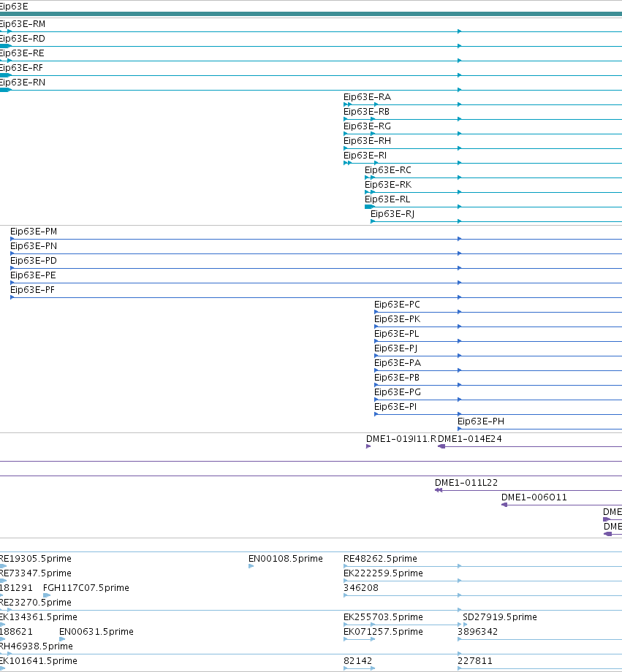This screenshot has height=672, width=622.
Task: Click arrow glyph under EN00108.5prime
Action: click(x=251, y=566)
